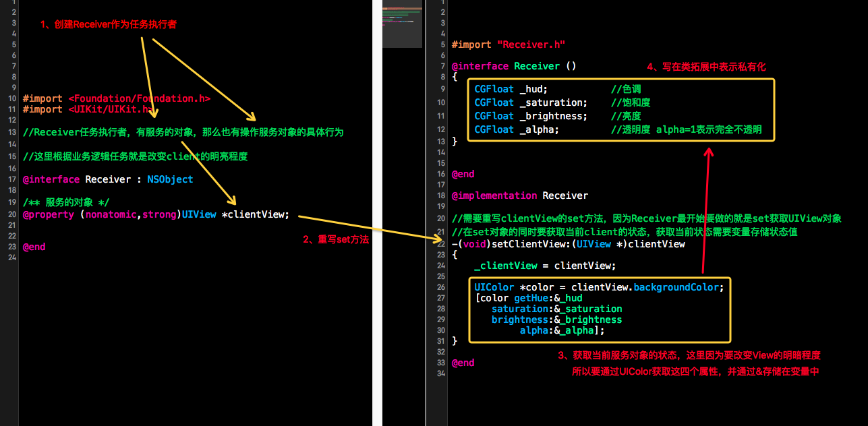Screen dimensions: 868x426
Task: Click the CGFloat _saturation; declaration
Action: 531,102
